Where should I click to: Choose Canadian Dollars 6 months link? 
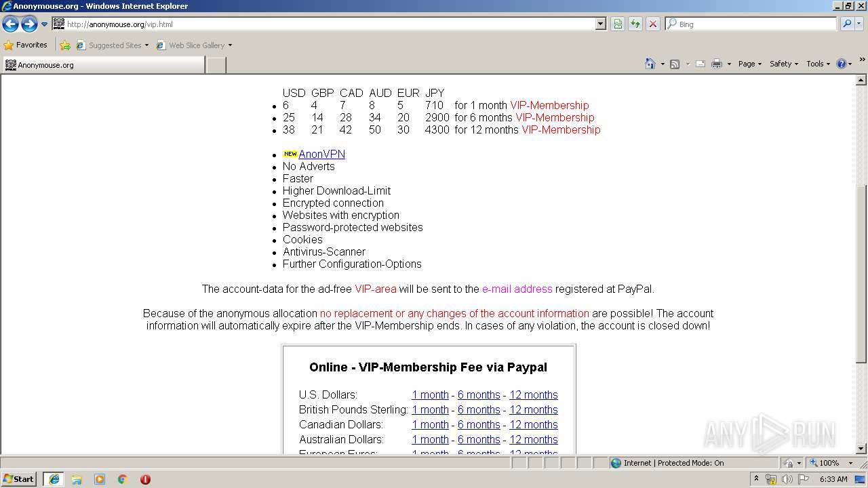(479, 424)
